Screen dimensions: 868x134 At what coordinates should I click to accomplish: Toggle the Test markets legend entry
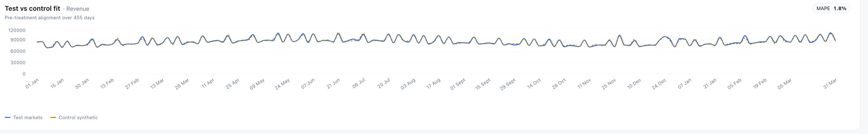[24, 118]
